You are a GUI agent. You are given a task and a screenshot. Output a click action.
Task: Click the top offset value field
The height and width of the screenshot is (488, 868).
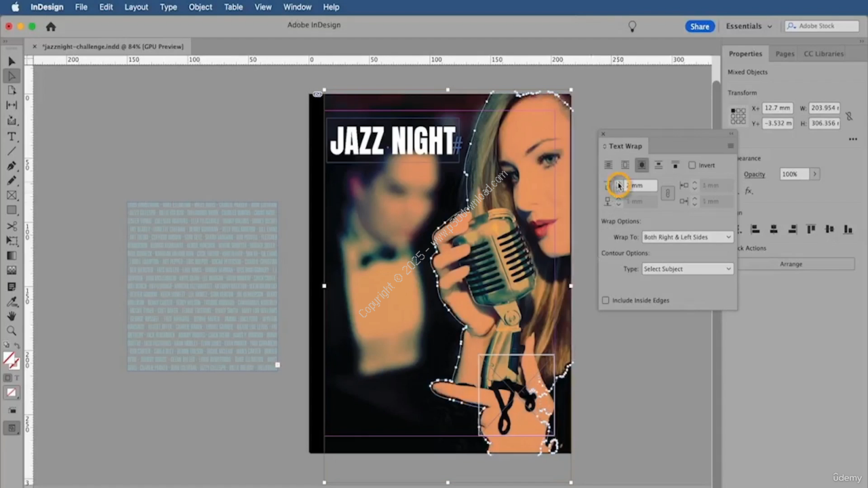pos(641,185)
